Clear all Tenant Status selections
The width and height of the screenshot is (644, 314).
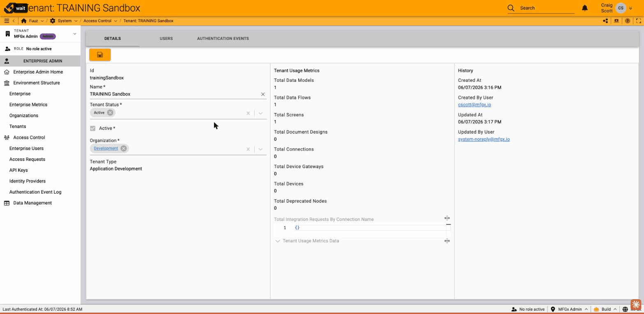click(x=248, y=113)
